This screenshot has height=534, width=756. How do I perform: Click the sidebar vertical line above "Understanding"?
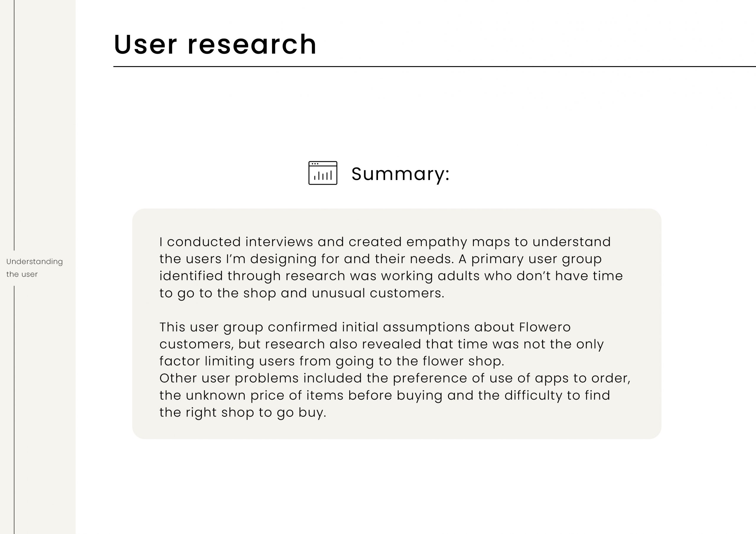(x=14, y=125)
